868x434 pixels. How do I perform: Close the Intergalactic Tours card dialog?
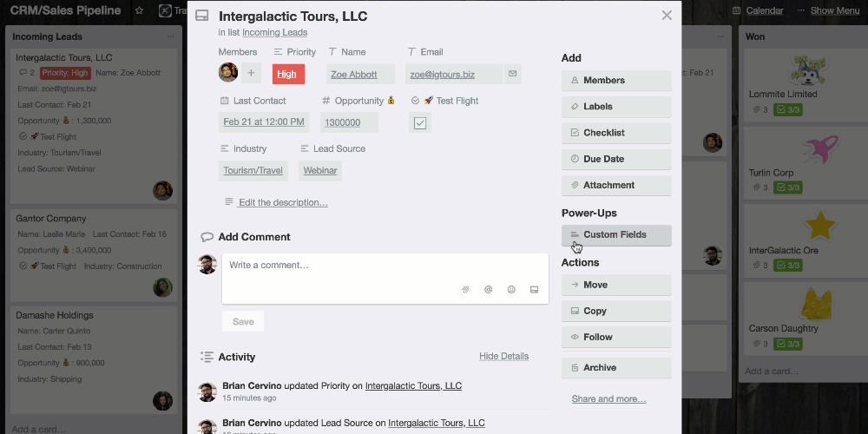(x=667, y=16)
